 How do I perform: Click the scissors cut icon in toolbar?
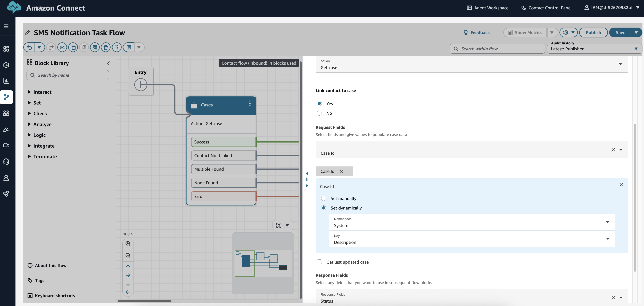[x=62, y=47]
